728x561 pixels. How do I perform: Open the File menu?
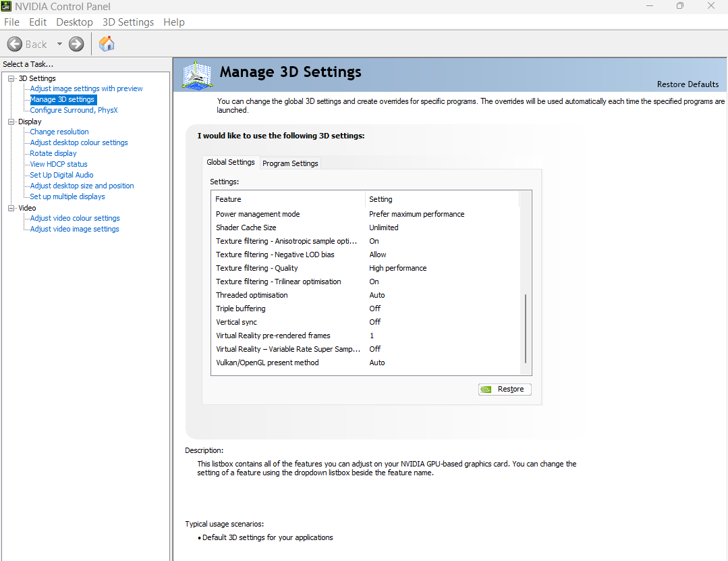click(x=11, y=22)
